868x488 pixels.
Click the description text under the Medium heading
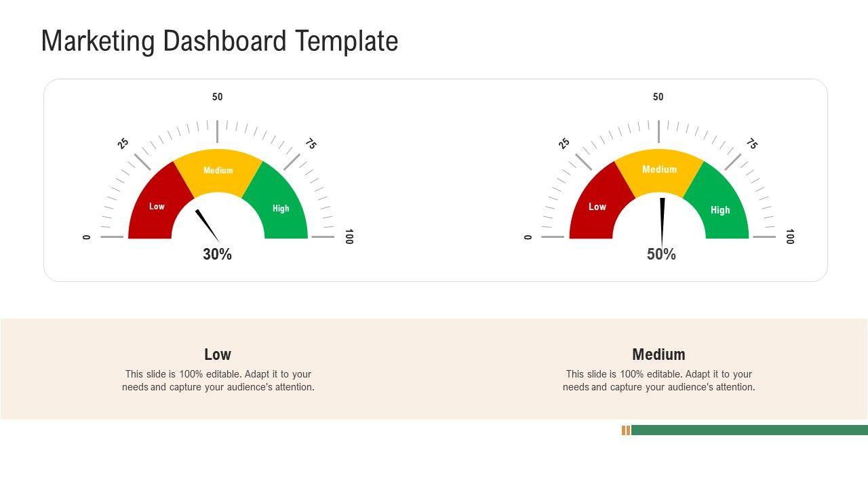click(658, 381)
